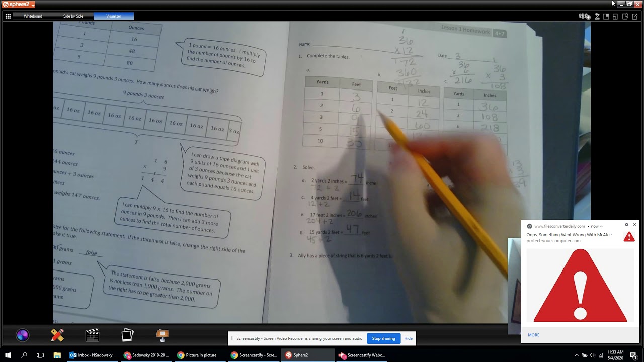Open the Sphere2 application menu
The width and height of the screenshot is (644, 362).
(x=18, y=4)
